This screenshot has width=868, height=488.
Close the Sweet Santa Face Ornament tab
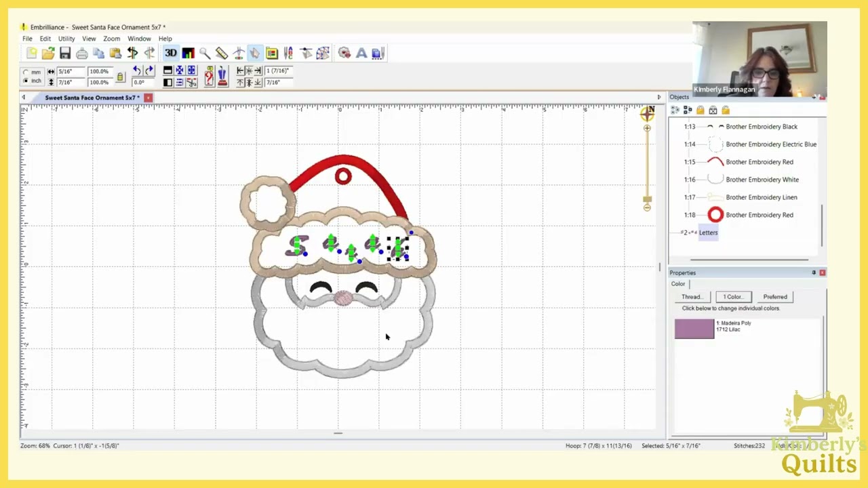pos(148,98)
